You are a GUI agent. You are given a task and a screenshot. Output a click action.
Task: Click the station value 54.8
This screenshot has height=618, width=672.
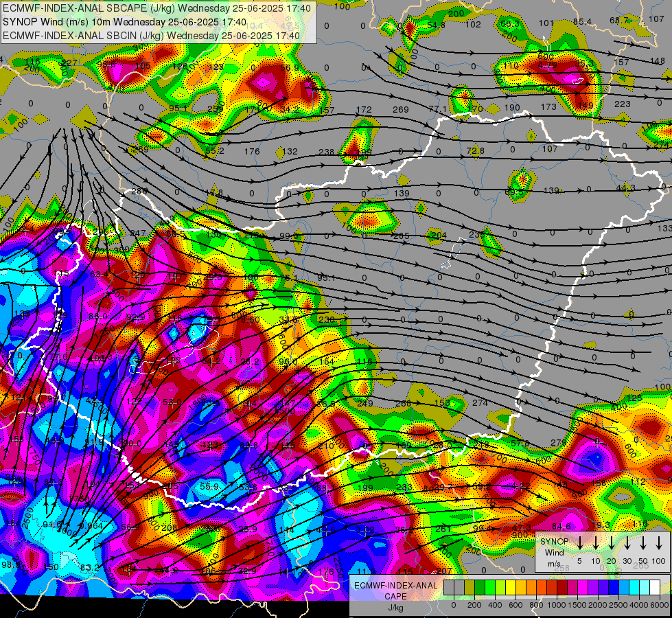(x=437, y=25)
